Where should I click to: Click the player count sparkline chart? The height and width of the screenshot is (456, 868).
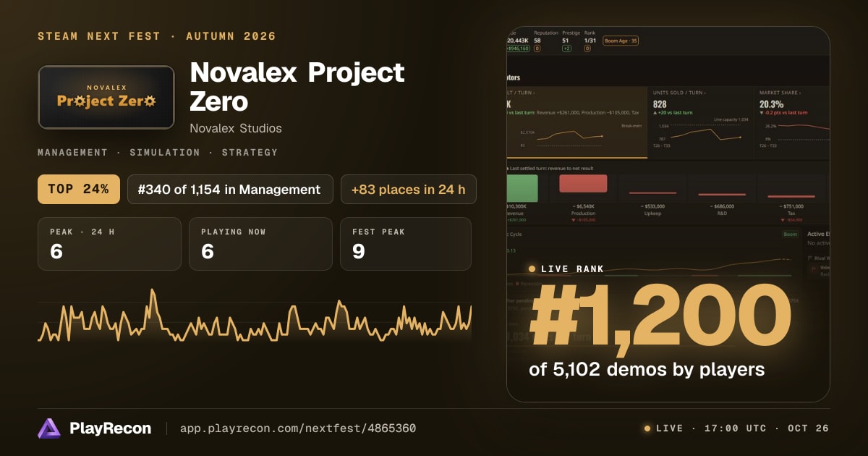click(255, 316)
